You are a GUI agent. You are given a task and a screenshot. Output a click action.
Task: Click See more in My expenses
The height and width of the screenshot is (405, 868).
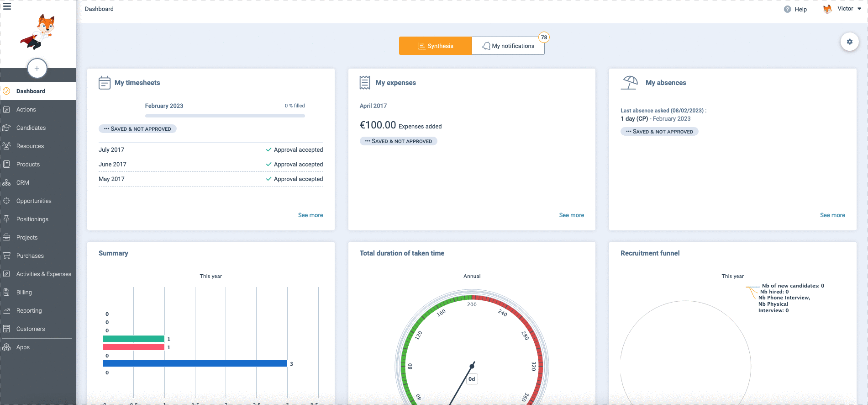[572, 215]
